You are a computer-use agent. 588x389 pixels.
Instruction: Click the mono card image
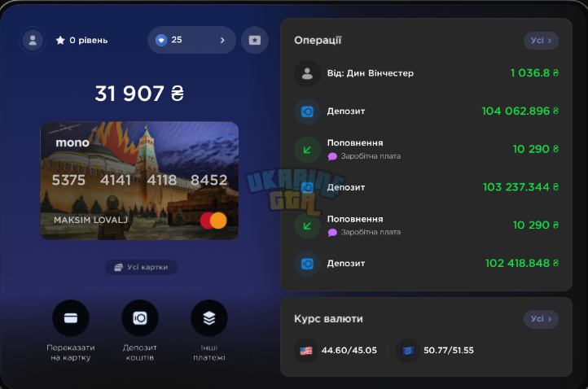[x=139, y=181]
